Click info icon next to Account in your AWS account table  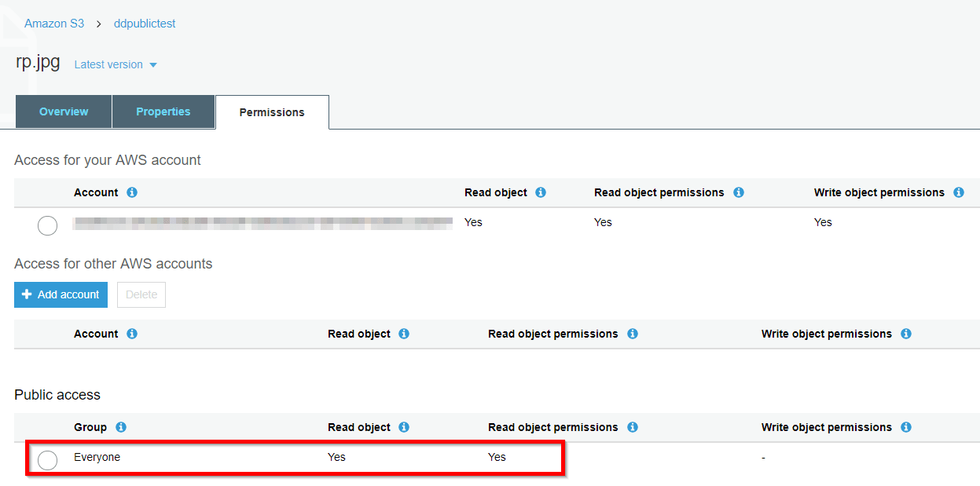tap(132, 192)
